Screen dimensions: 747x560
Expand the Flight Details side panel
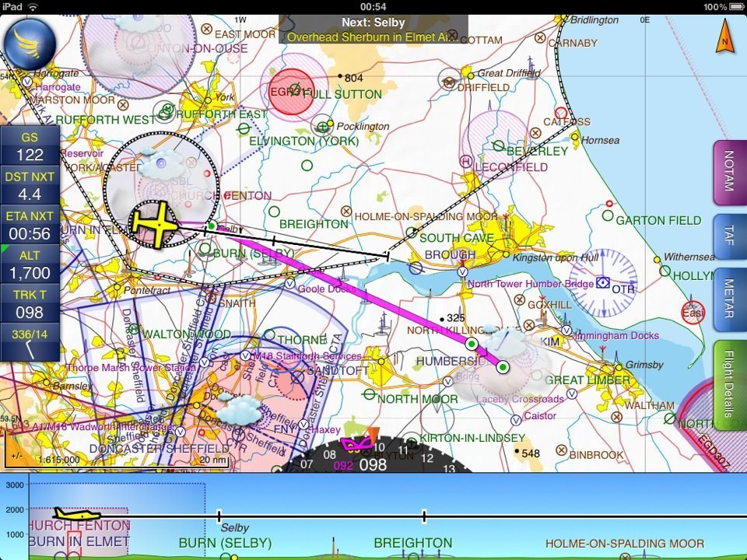pos(729,385)
